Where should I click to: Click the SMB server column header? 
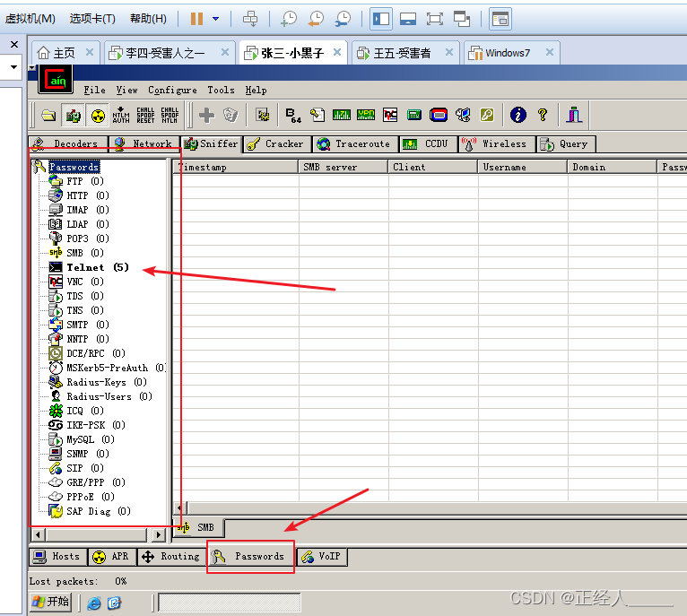[x=343, y=167]
